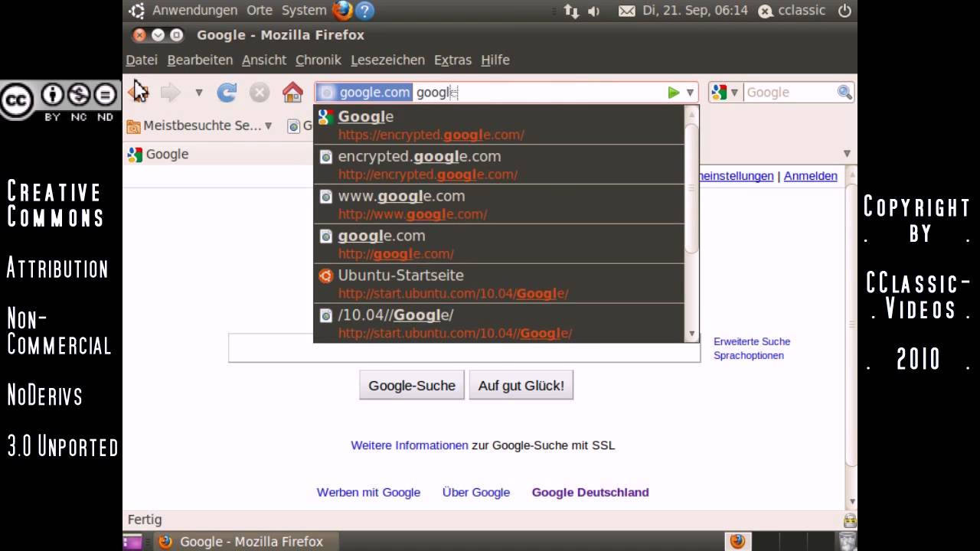Open the Lesezeichen menu
The image size is (980, 551).
[x=387, y=60]
